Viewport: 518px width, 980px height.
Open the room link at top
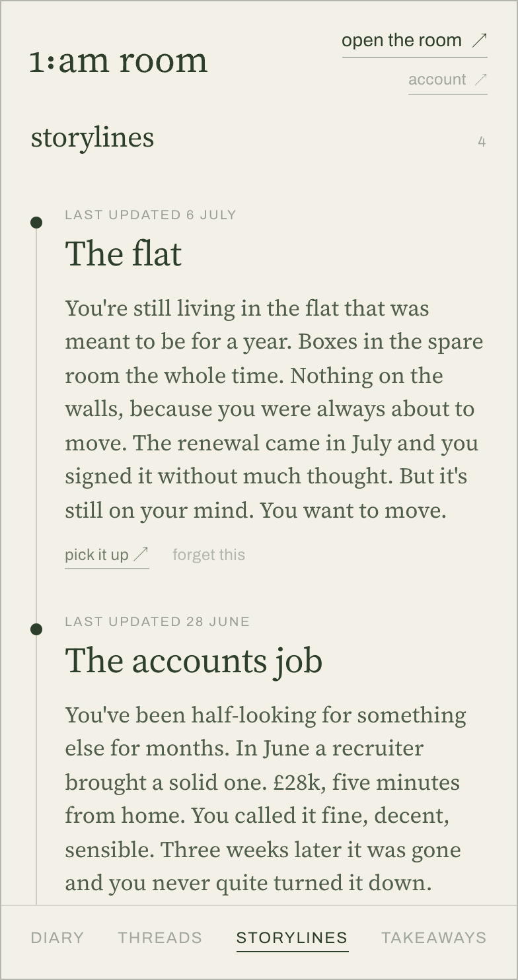(x=414, y=41)
